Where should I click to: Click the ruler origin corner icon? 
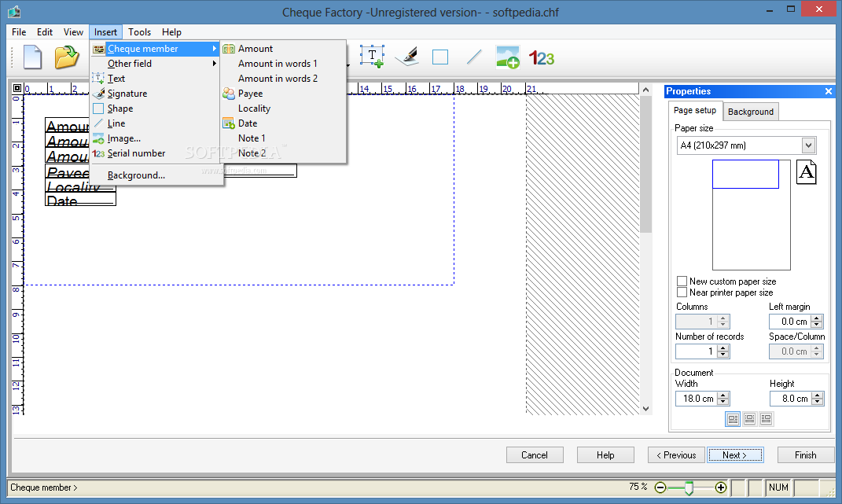pyautogui.click(x=17, y=88)
